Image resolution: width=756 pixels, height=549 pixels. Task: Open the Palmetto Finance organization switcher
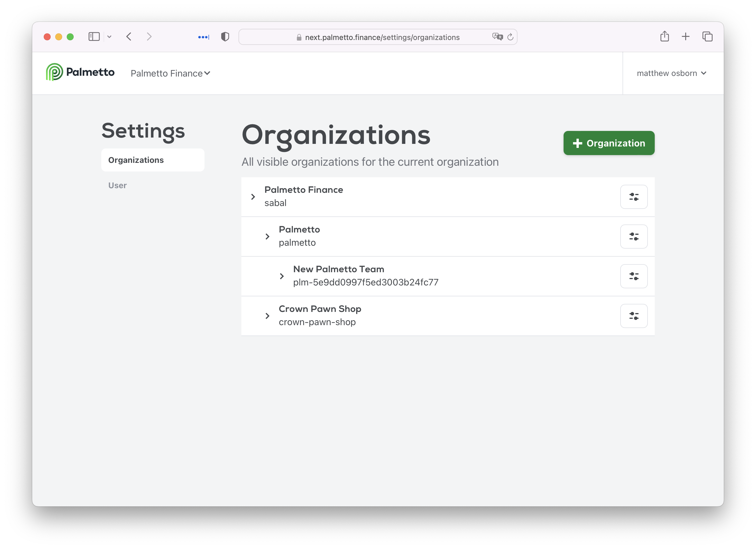tap(170, 73)
